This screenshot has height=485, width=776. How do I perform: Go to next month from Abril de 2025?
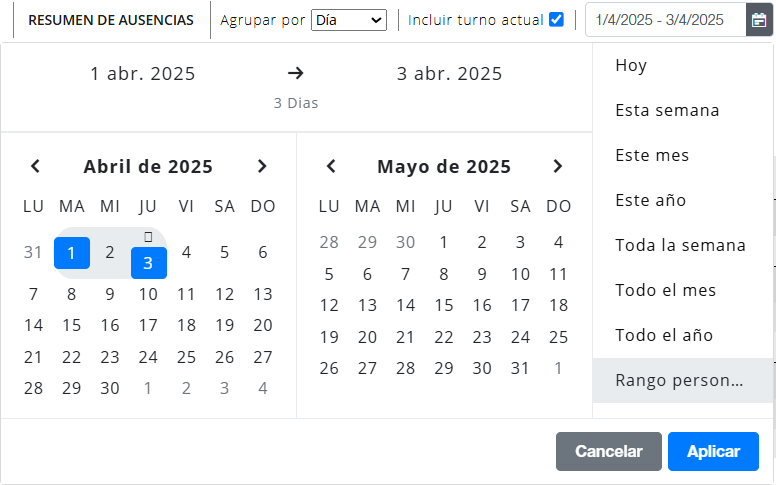pyautogui.click(x=262, y=166)
